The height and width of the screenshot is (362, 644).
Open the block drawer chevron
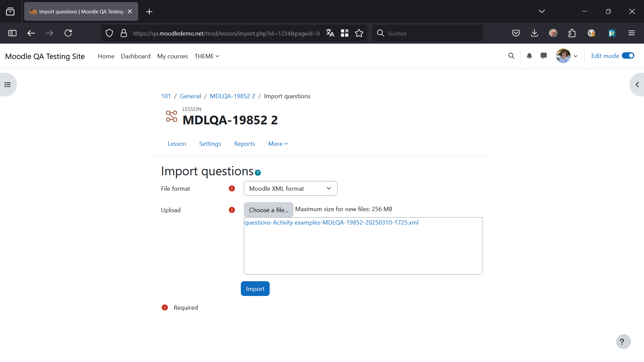click(637, 84)
